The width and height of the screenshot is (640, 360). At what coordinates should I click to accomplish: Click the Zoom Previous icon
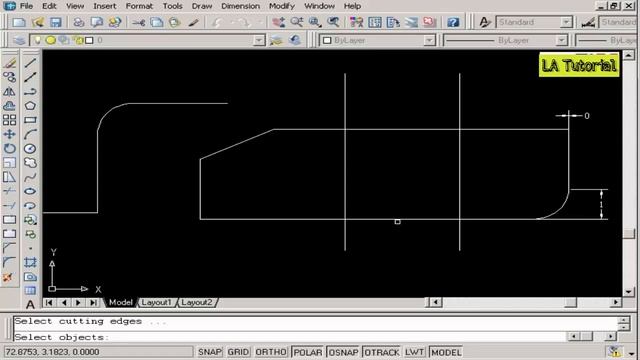click(x=333, y=22)
